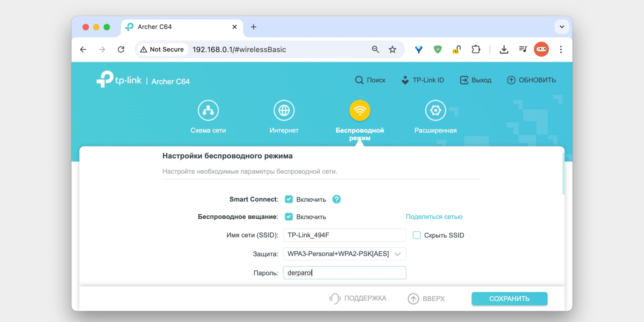The width and height of the screenshot is (644, 322).
Task: Open Расширенная advanced settings
Action: pyautogui.click(x=435, y=110)
